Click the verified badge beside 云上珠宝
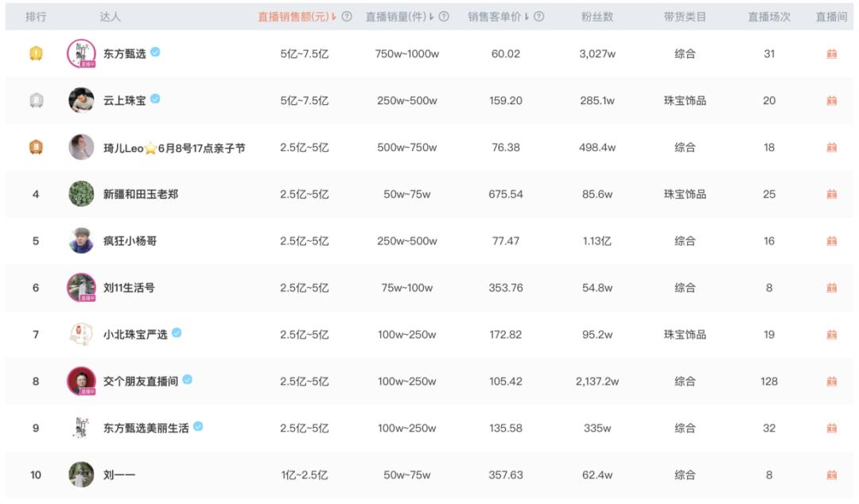This screenshot has width=859, height=504. tap(155, 101)
